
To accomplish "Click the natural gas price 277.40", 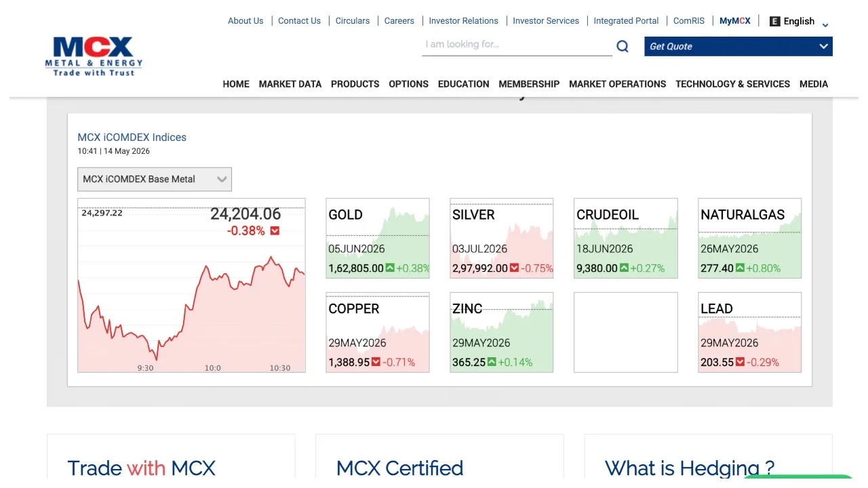I will (x=717, y=268).
